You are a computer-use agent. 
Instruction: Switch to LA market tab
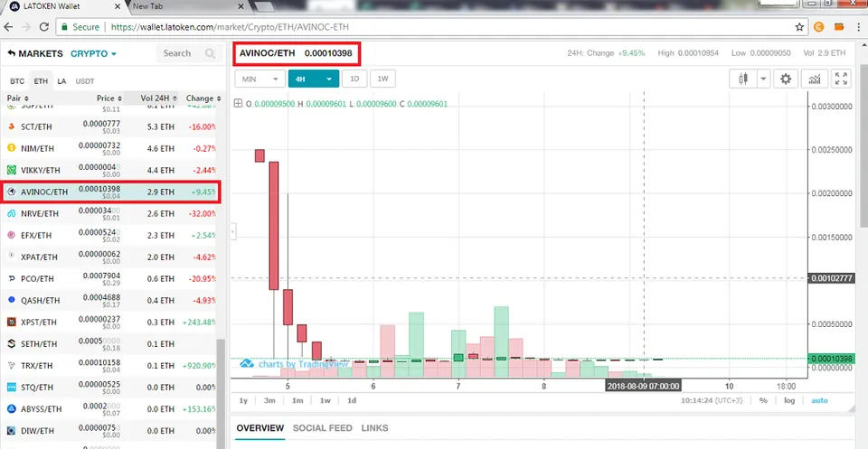click(61, 80)
